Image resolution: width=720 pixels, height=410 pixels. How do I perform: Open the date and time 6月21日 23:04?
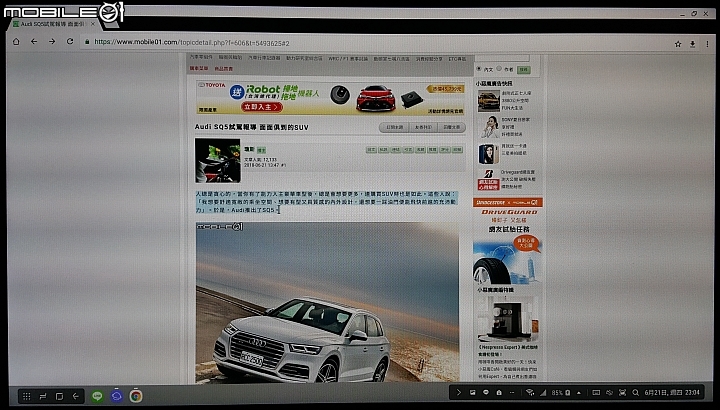click(x=672, y=393)
